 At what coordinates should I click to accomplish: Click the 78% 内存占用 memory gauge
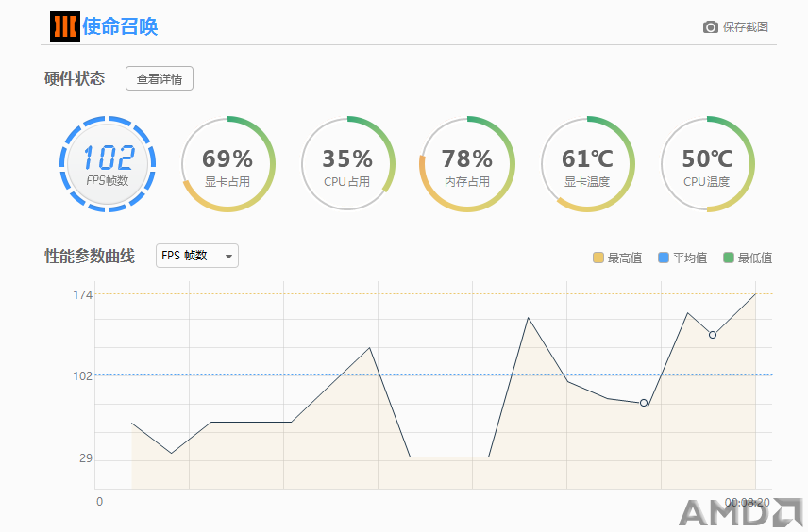[467, 164]
